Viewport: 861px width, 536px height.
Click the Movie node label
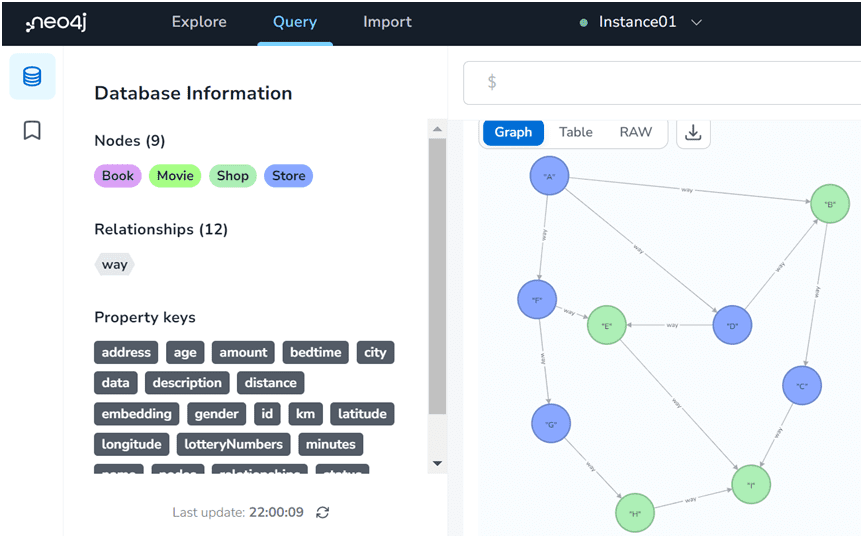tap(175, 176)
